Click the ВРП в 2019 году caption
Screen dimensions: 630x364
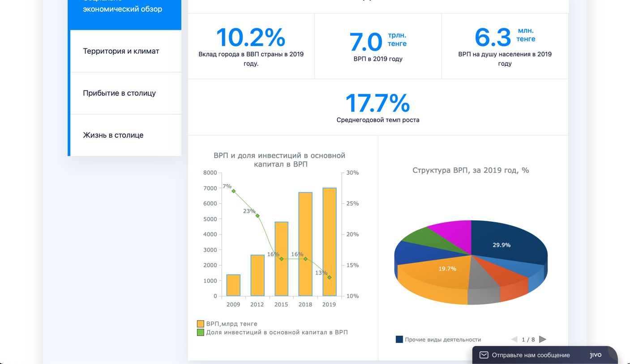[x=378, y=59]
